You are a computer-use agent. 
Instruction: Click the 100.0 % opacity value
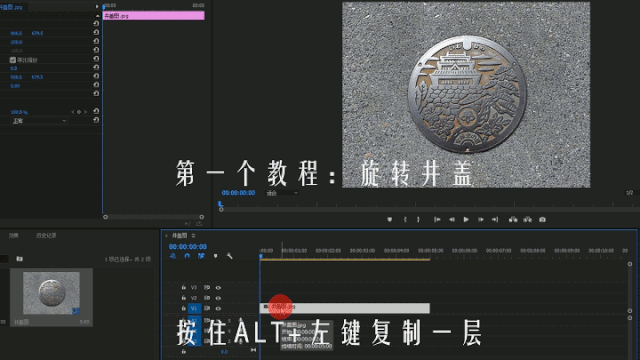tap(19, 112)
